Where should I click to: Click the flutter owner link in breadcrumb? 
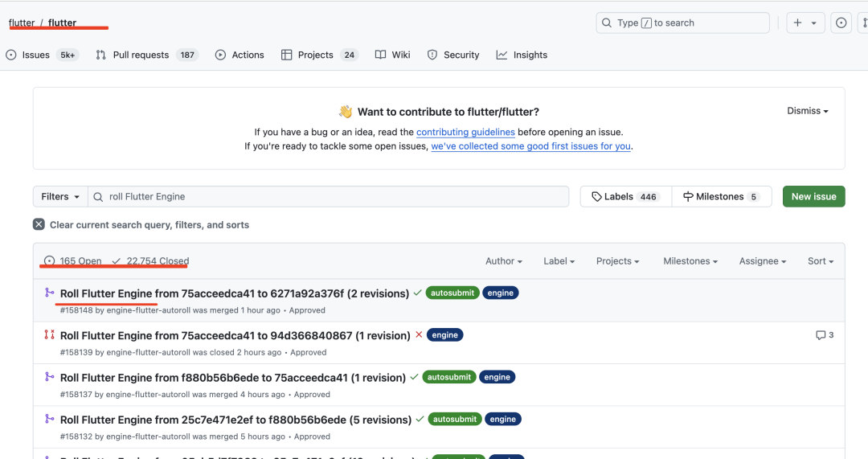tap(22, 23)
